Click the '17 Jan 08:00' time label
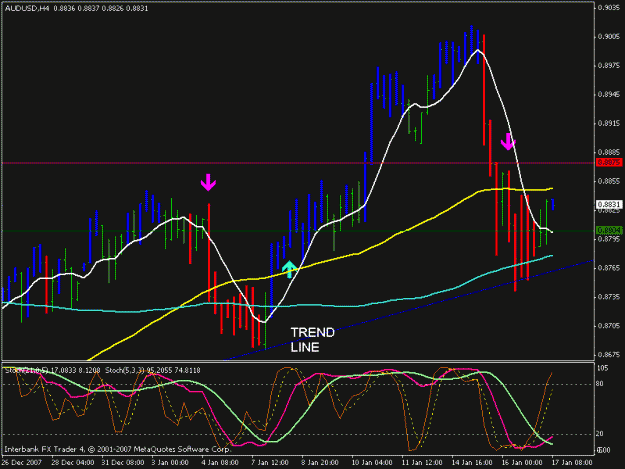 click(x=572, y=463)
